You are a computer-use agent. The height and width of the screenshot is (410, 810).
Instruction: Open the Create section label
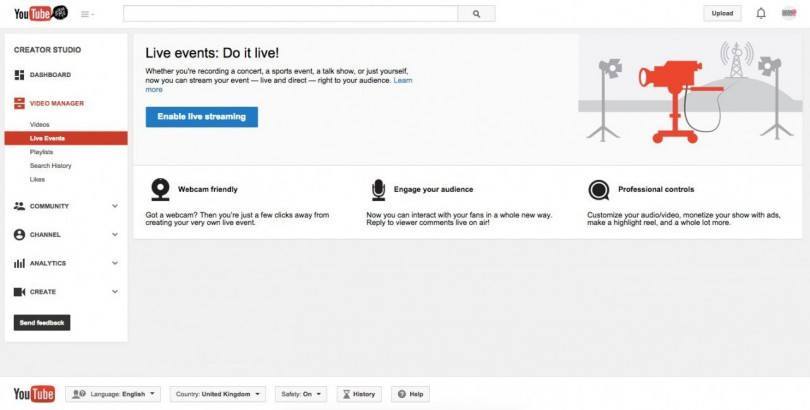[x=43, y=292]
